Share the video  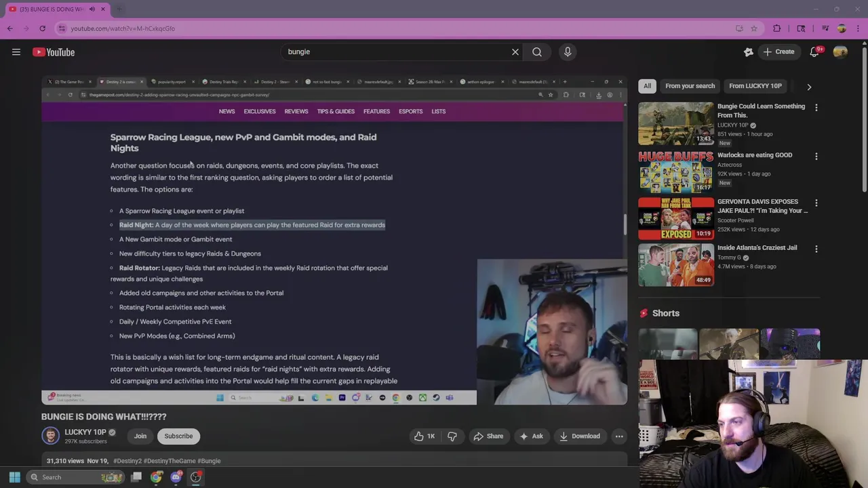click(x=488, y=436)
